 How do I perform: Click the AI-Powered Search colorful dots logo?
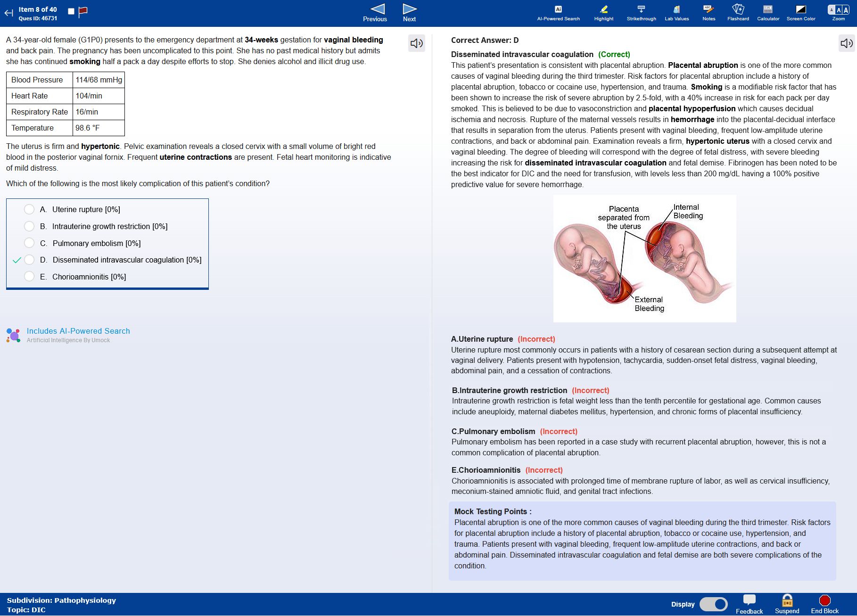coord(13,335)
